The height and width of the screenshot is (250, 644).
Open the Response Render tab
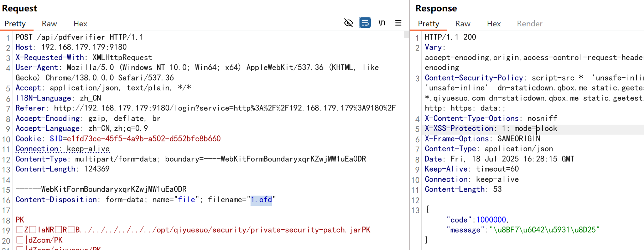coord(529,24)
